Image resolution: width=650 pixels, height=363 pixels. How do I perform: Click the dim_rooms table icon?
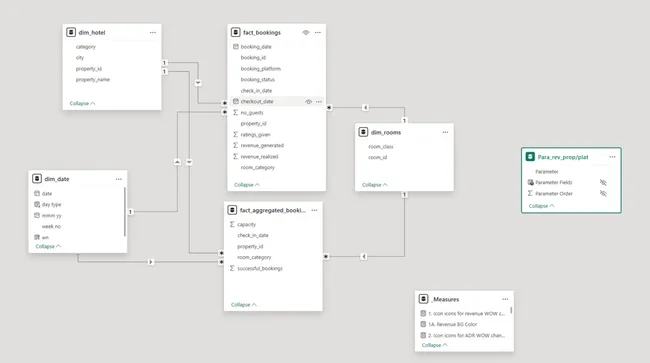363,132
